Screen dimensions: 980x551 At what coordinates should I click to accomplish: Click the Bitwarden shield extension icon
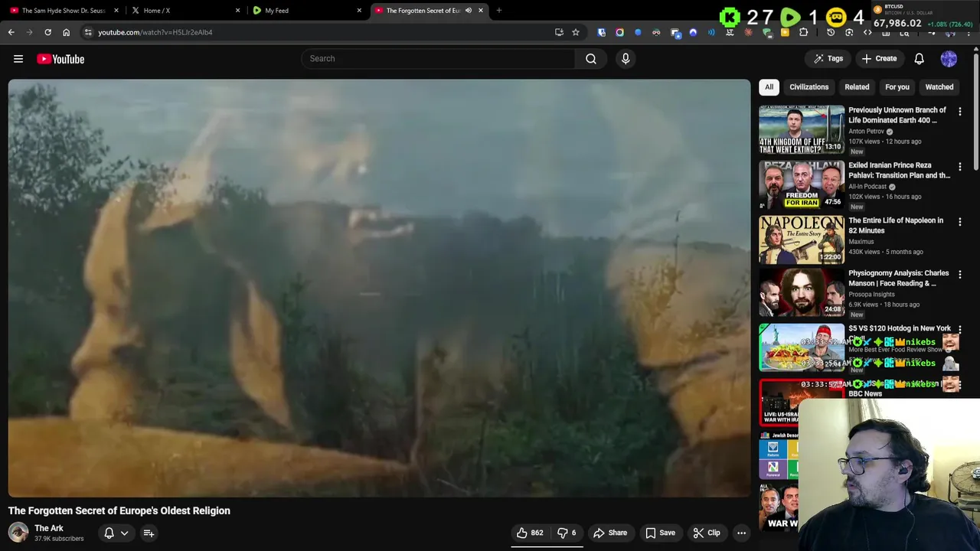pyautogui.click(x=601, y=32)
